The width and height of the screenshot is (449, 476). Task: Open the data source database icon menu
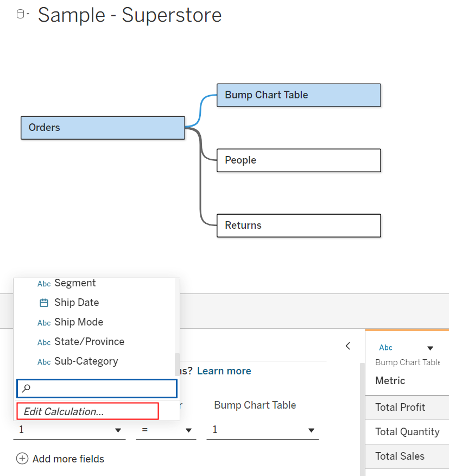pos(22,14)
